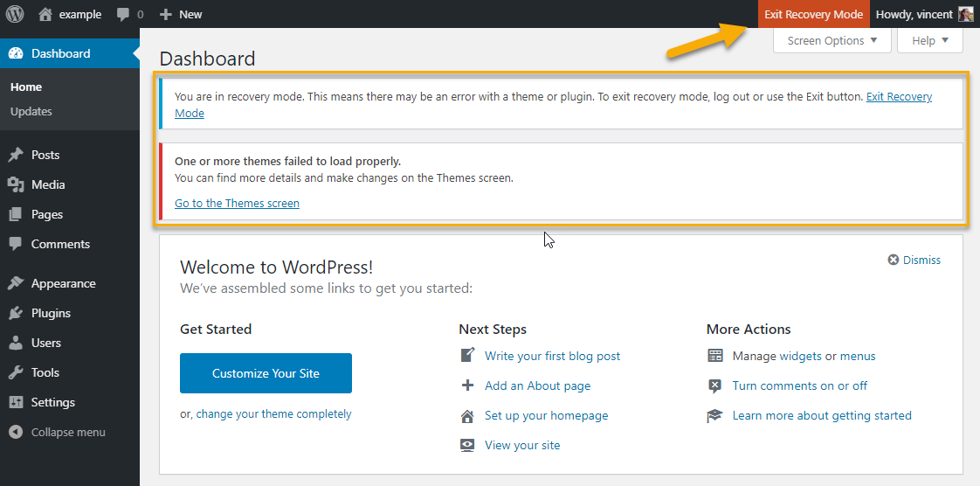Viewport: 980px width, 486px height.
Task: Click the widgets grid icon
Action: coord(715,356)
